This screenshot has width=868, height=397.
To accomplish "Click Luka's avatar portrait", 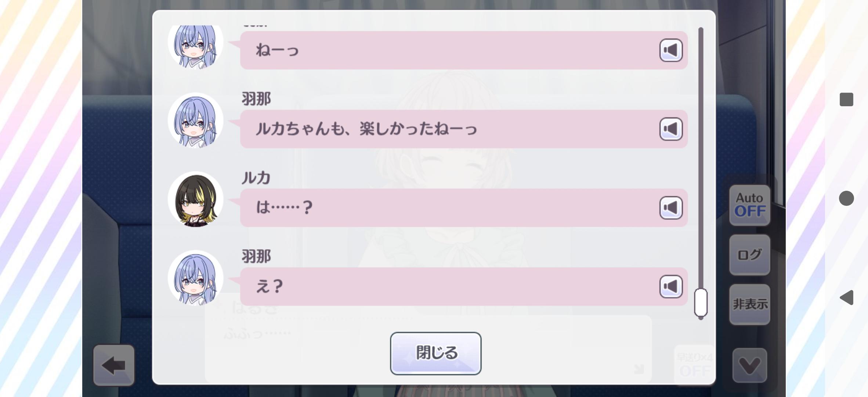I will (196, 200).
